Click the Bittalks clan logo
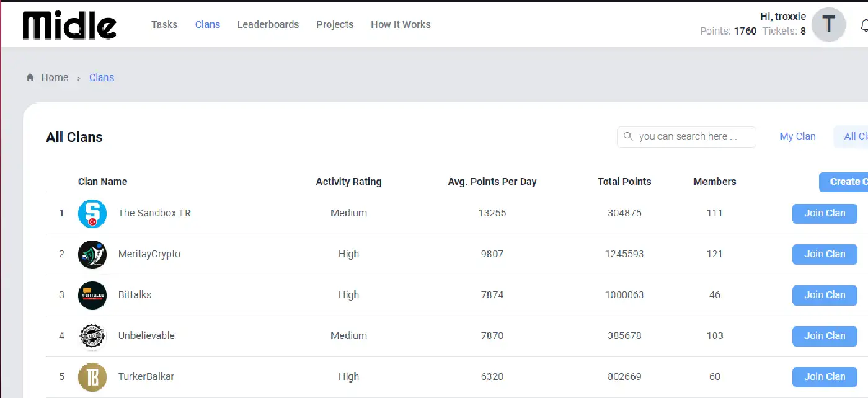The image size is (868, 398). 92,295
